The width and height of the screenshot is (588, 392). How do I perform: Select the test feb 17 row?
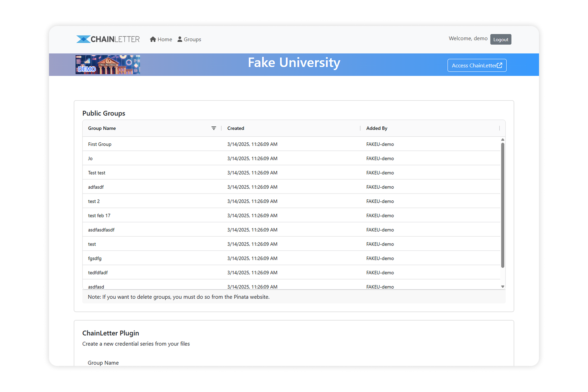pyautogui.click(x=292, y=216)
